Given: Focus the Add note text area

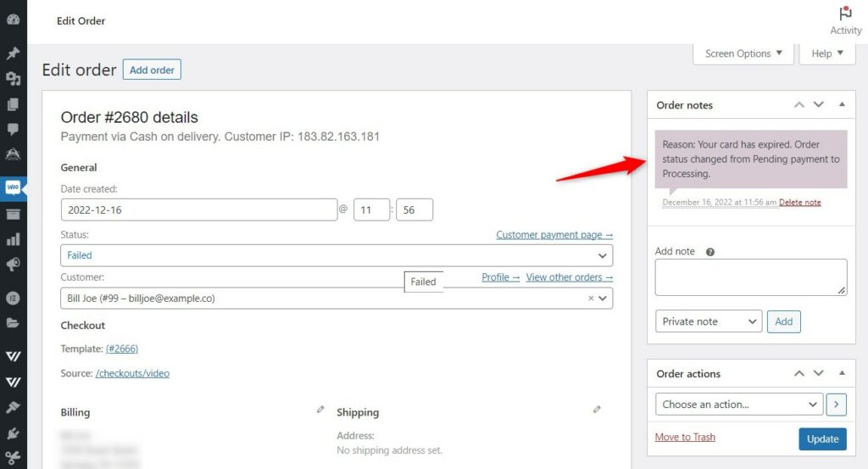Looking at the screenshot, I should 751,277.
